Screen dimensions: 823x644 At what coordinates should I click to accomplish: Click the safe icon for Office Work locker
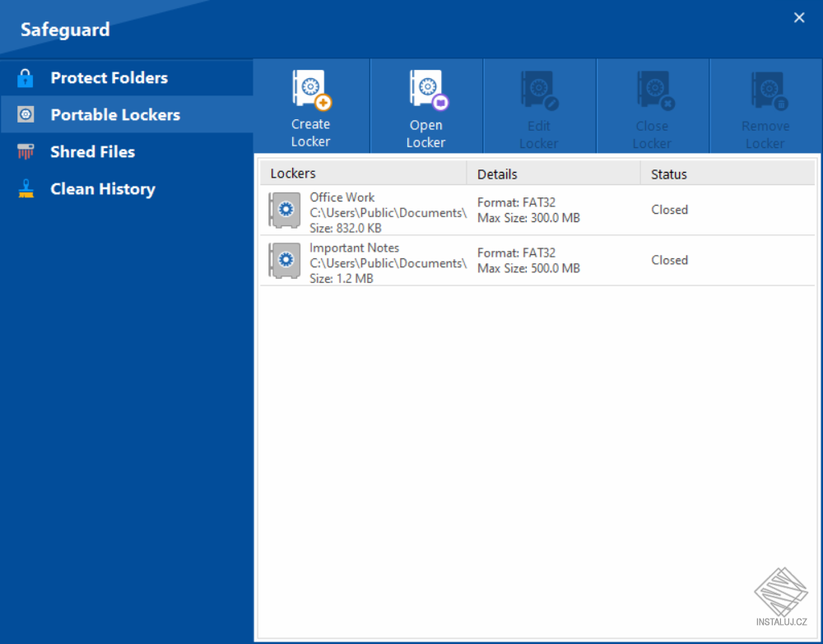[x=283, y=211]
